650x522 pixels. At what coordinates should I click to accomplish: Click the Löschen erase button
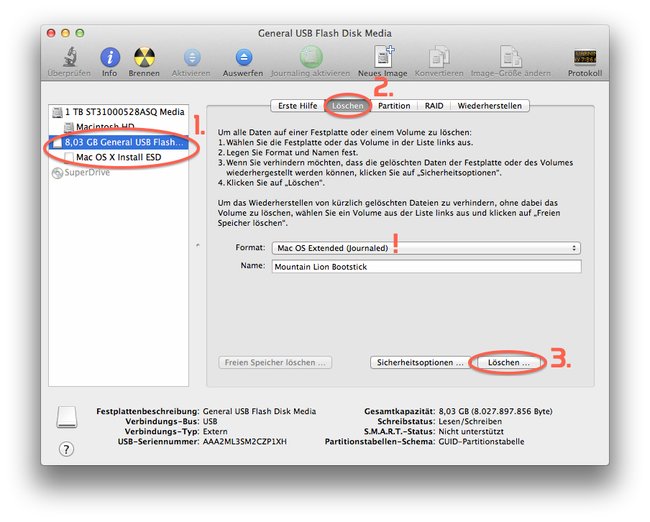508,362
